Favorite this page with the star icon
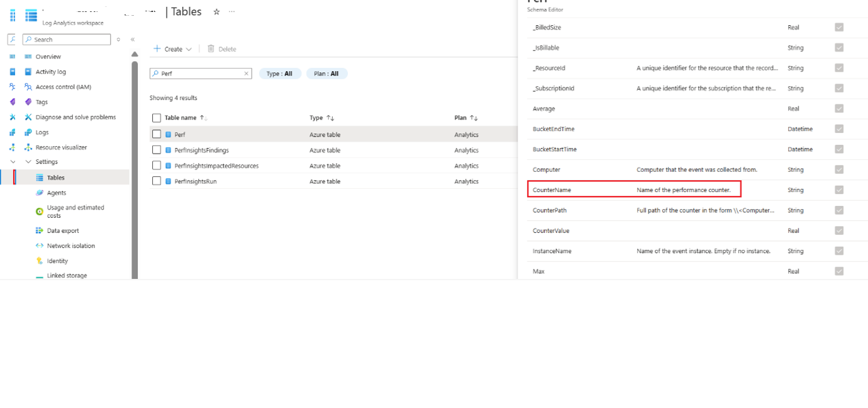 [x=216, y=12]
